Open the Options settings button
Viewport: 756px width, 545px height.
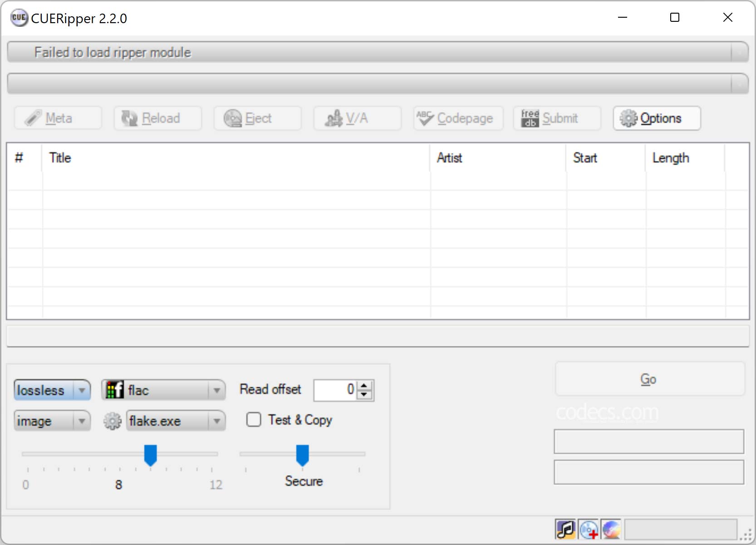[656, 118]
